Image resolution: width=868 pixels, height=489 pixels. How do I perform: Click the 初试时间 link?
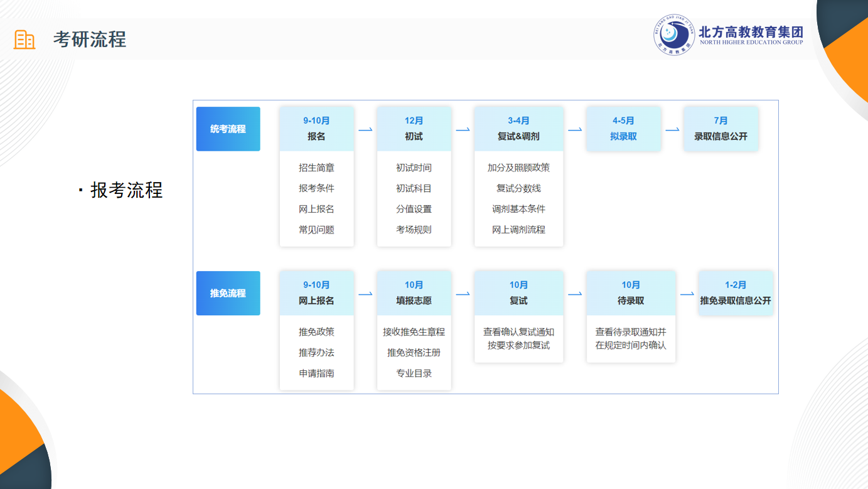(414, 168)
